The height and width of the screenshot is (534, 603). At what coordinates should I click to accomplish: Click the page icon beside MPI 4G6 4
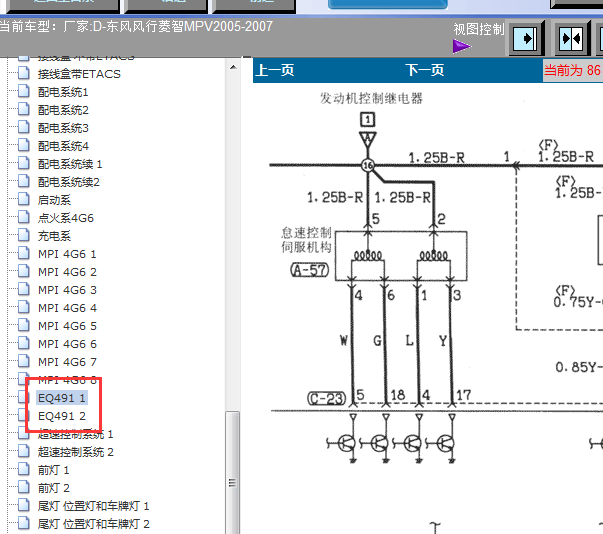(24, 308)
